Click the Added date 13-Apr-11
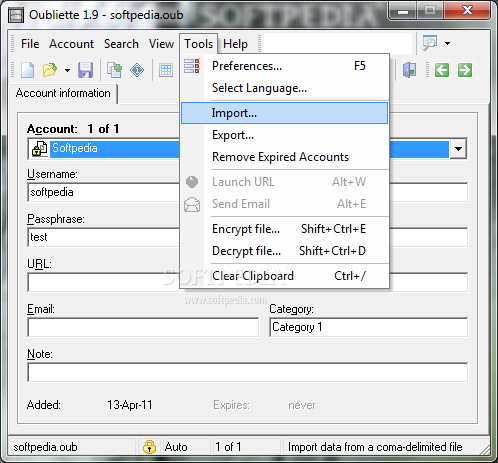This screenshot has height=463, width=498. [x=130, y=405]
